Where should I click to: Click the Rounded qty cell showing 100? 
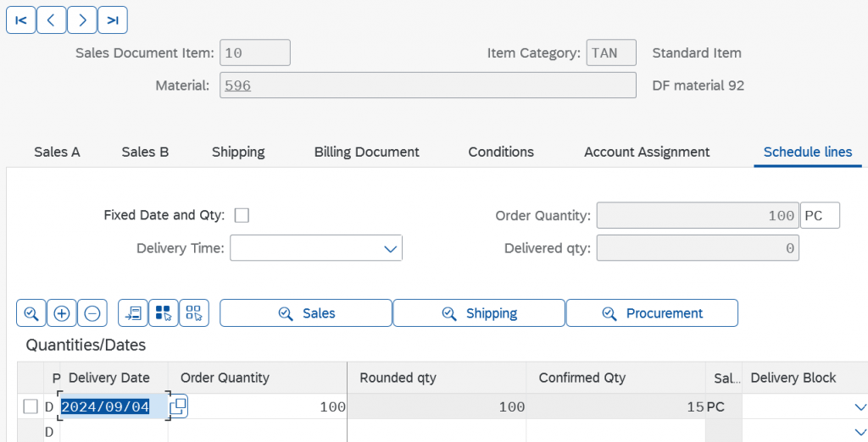437,407
